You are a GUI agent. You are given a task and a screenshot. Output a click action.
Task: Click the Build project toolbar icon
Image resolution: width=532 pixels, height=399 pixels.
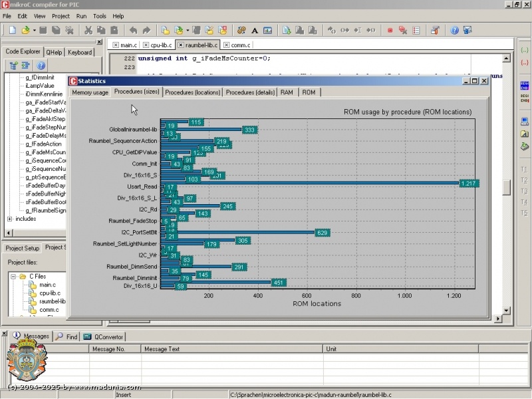point(287,31)
